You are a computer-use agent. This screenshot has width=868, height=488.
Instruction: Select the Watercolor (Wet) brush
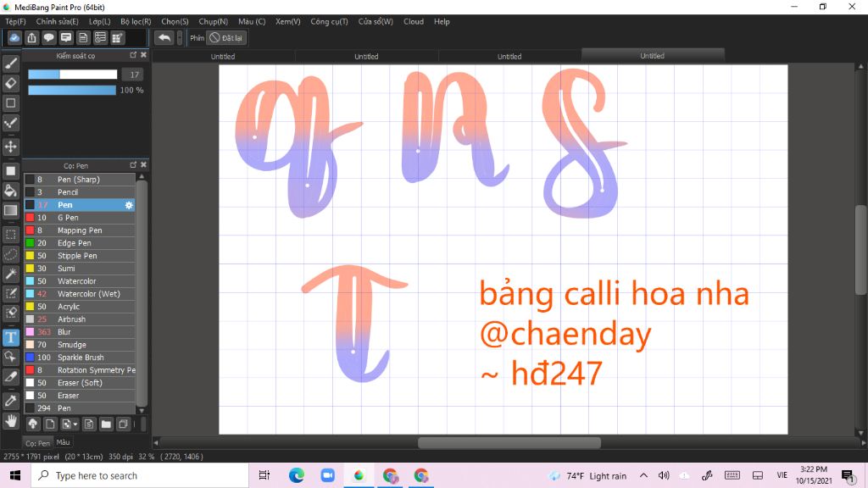(x=80, y=294)
